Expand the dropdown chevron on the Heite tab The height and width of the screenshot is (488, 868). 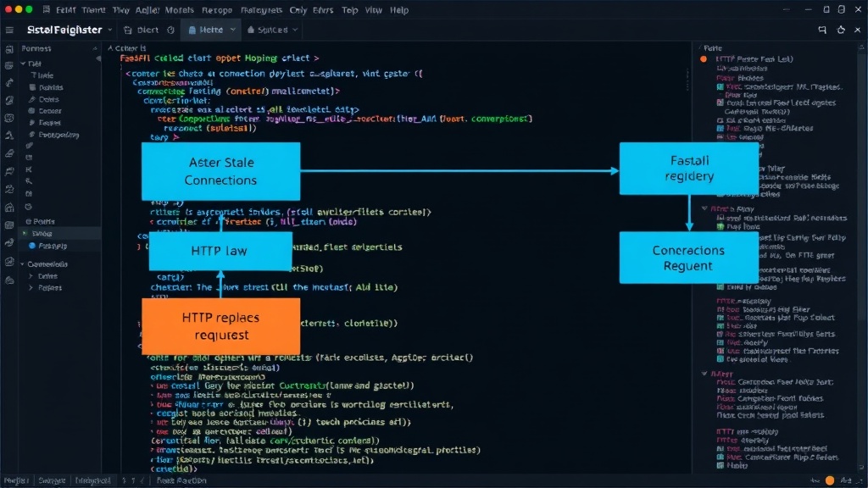(232, 30)
